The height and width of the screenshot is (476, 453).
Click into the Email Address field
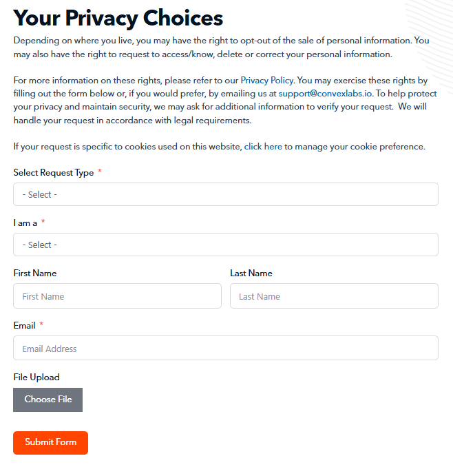(225, 349)
